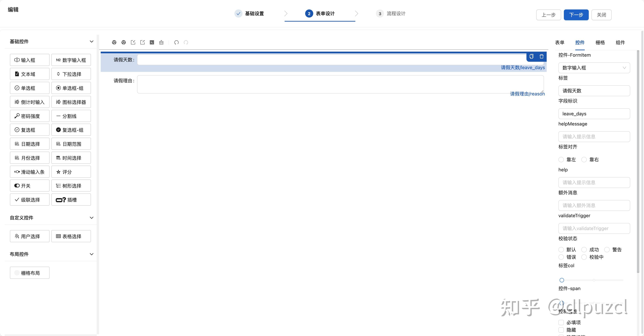Image resolution: width=644 pixels, height=336 pixels.
Task: Switch to the 表单 properties tab
Action: [x=559, y=43]
